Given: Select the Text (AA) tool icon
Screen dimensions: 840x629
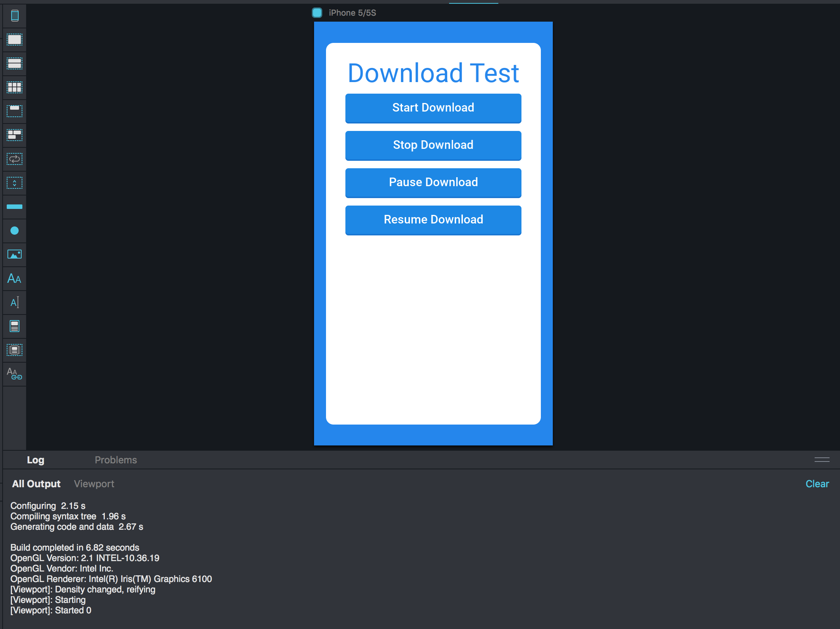Looking at the screenshot, I should pos(15,278).
